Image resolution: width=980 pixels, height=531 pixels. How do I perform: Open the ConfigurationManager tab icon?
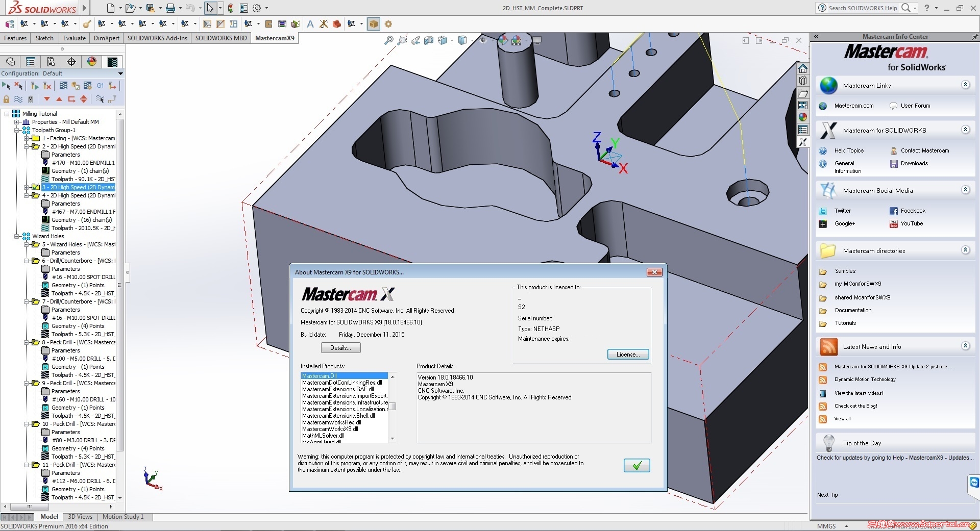[x=51, y=62]
